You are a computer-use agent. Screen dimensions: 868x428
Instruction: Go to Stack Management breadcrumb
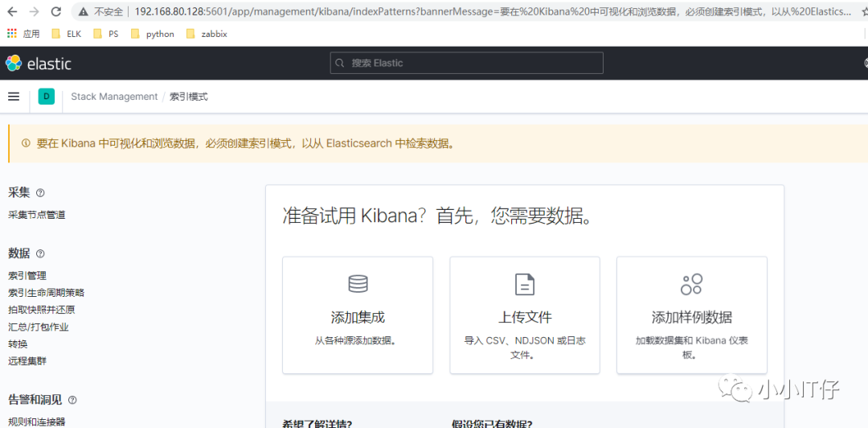[x=114, y=97]
